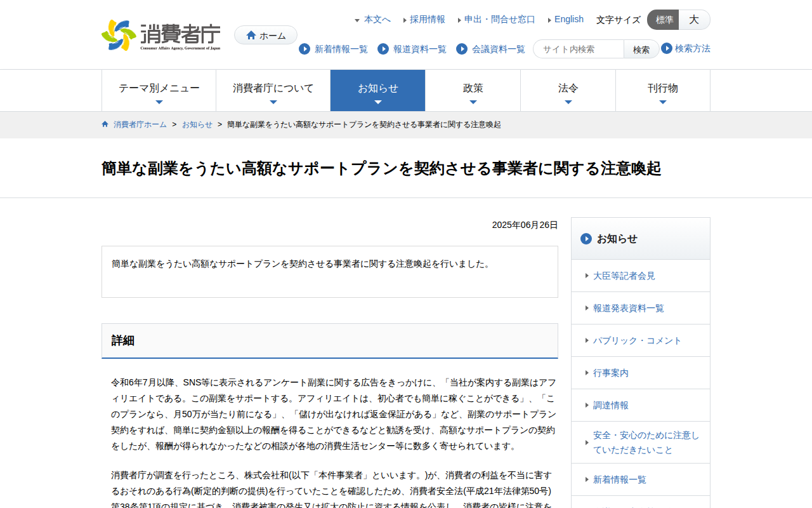
Task: Click the 検索 search button
Action: click(x=641, y=49)
